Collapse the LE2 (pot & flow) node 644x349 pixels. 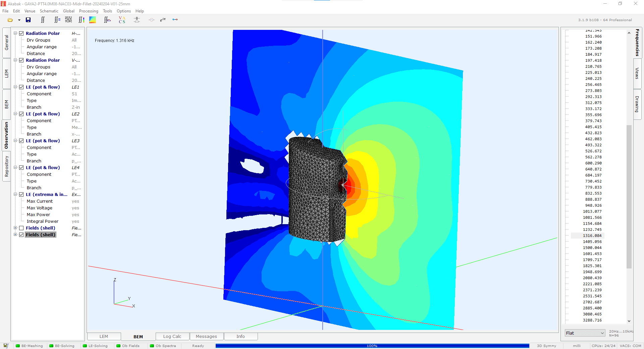tap(15, 114)
